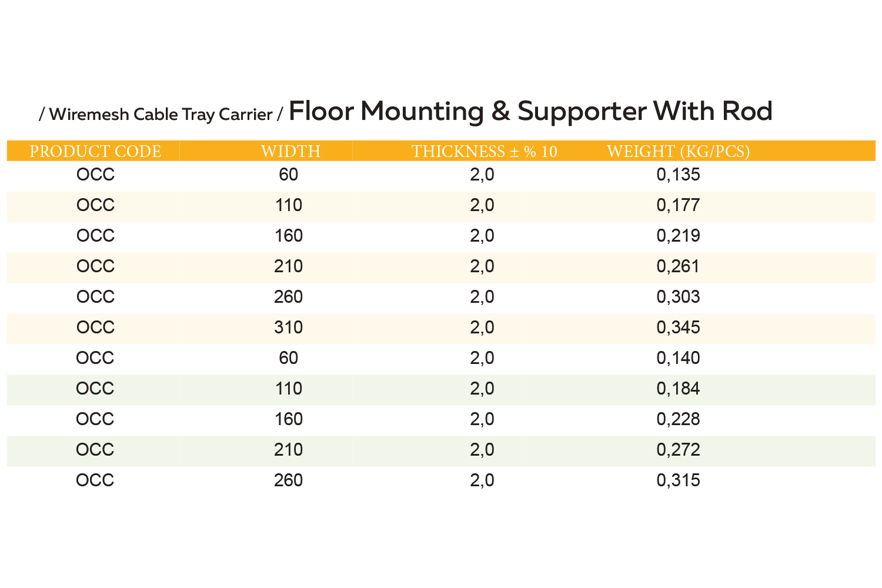Select the 0,184 weight value
This screenshot has height=588, width=882.
tap(678, 389)
